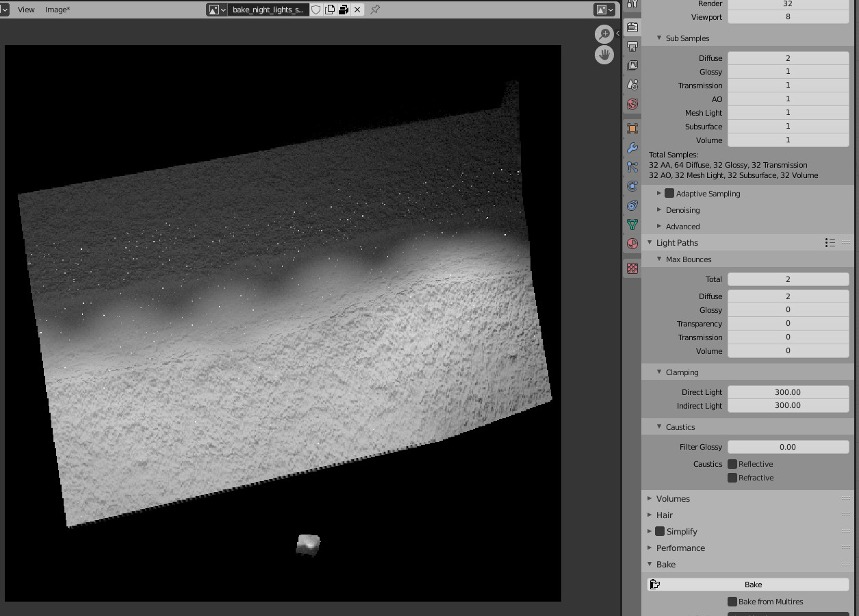The image size is (859, 616).
Task: Open Light Paths presets list icon
Action: (830, 242)
